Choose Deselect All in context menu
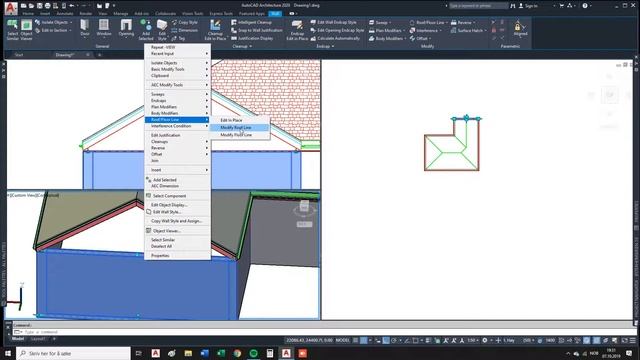Image resolution: width=640 pixels, height=360 pixels. tap(178, 246)
